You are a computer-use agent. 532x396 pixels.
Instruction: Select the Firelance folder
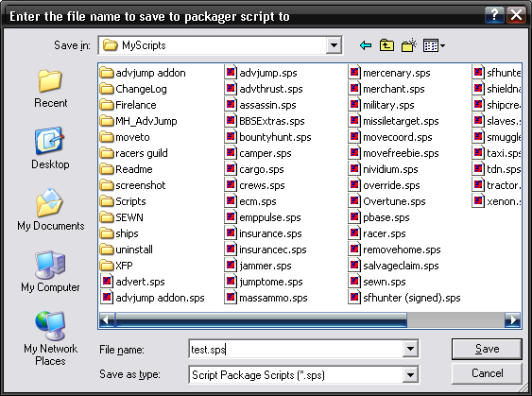point(129,105)
